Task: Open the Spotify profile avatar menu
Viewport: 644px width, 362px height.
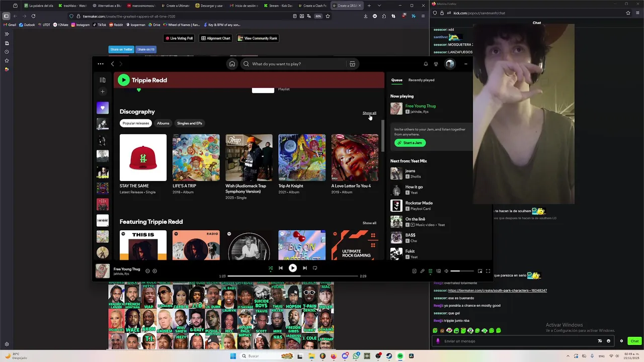Action: pyautogui.click(x=450, y=64)
